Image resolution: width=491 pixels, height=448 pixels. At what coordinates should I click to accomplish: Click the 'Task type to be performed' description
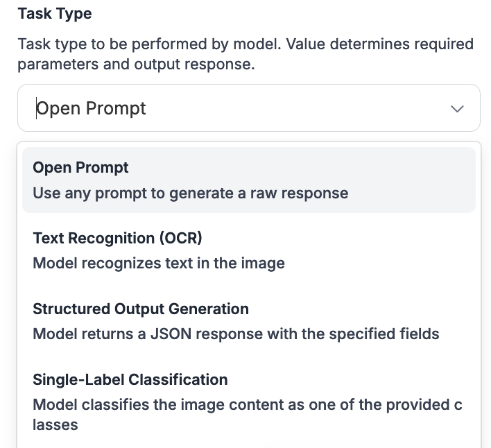click(245, 44)
